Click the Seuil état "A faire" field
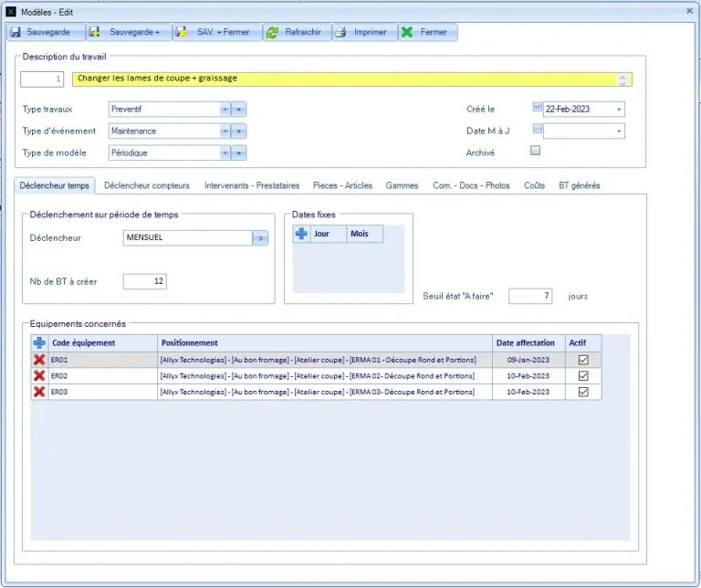701x588 pixels. [x=530, y=296]
